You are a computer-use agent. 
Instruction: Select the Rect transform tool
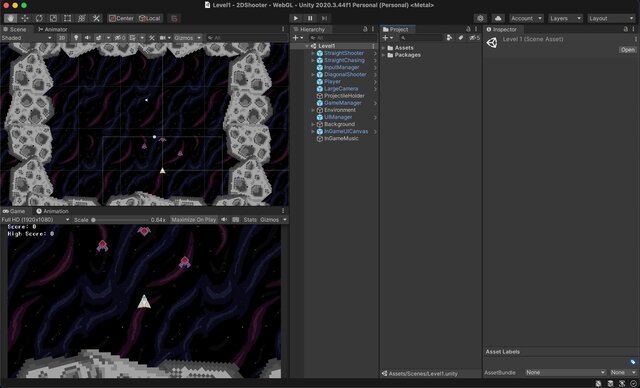click(68, 18)
